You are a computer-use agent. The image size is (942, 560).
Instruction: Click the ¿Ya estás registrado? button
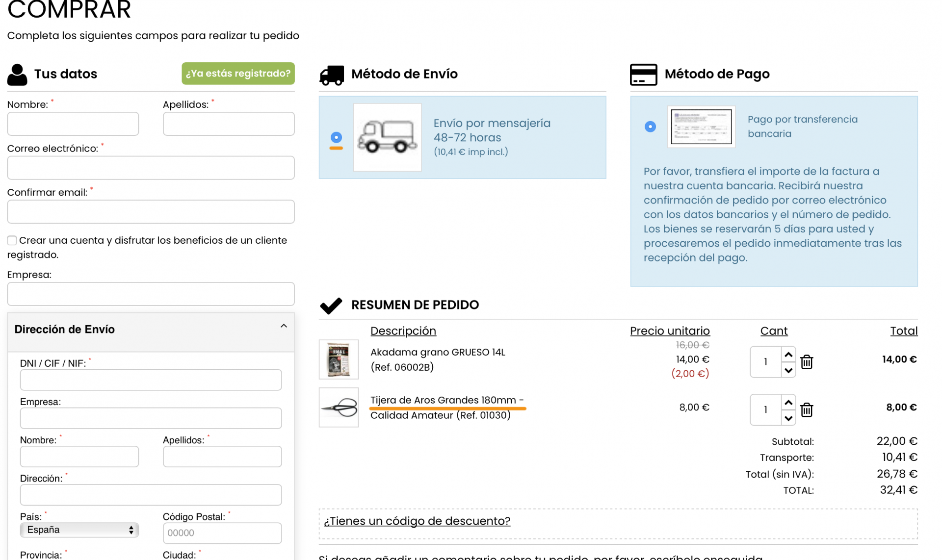238,74
